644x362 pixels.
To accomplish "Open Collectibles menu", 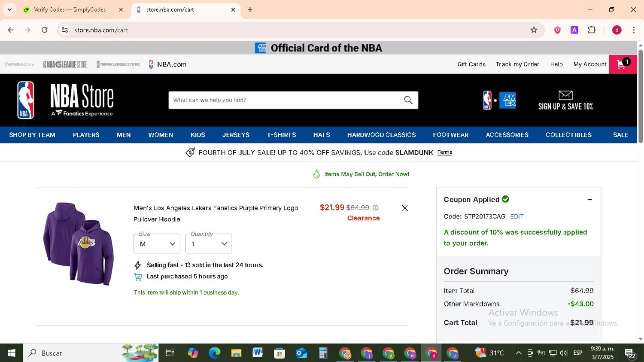I will coord(568,135).
